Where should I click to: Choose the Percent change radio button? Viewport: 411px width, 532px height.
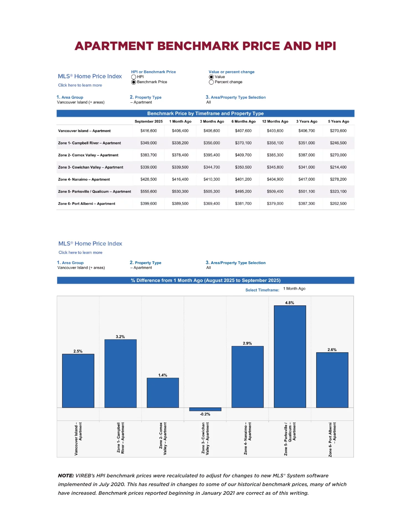(211, 82)
